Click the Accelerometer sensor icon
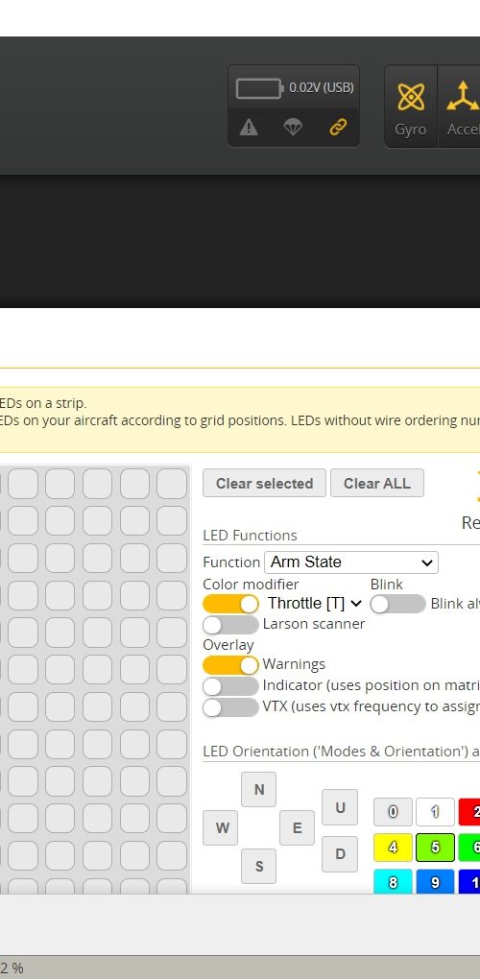This screenshot has width=480, height=980. [x=463, y=97]
